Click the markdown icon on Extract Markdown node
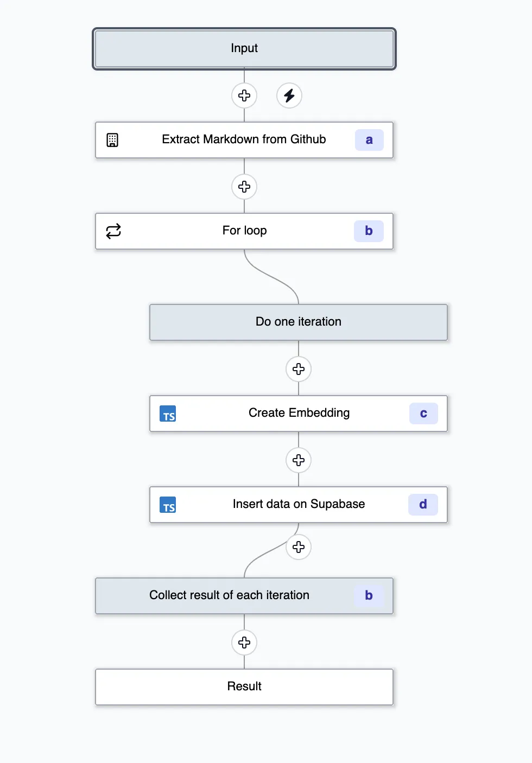Viewport: 532px width, 763px height. coord(112,139)
